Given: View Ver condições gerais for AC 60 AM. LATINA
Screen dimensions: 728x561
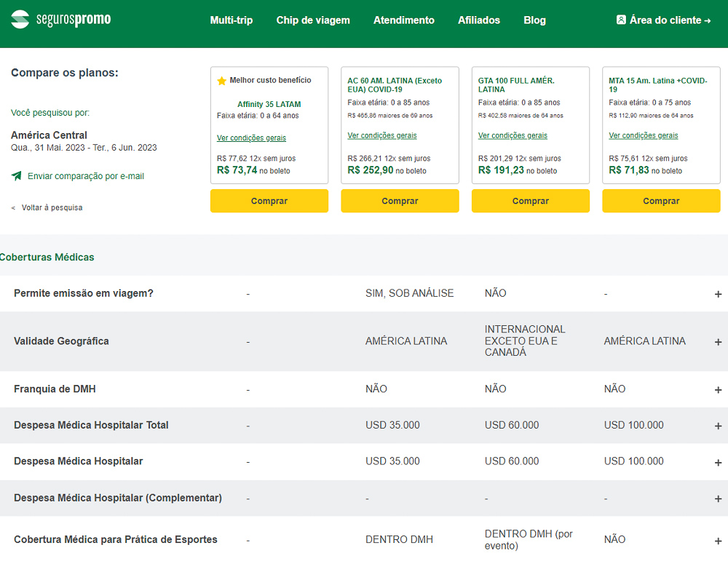Looking at the screenshot, I should [382, 135].
